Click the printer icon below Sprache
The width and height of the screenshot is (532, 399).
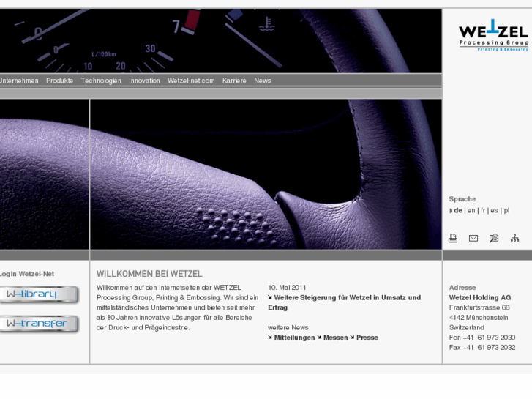click(453, 239)
